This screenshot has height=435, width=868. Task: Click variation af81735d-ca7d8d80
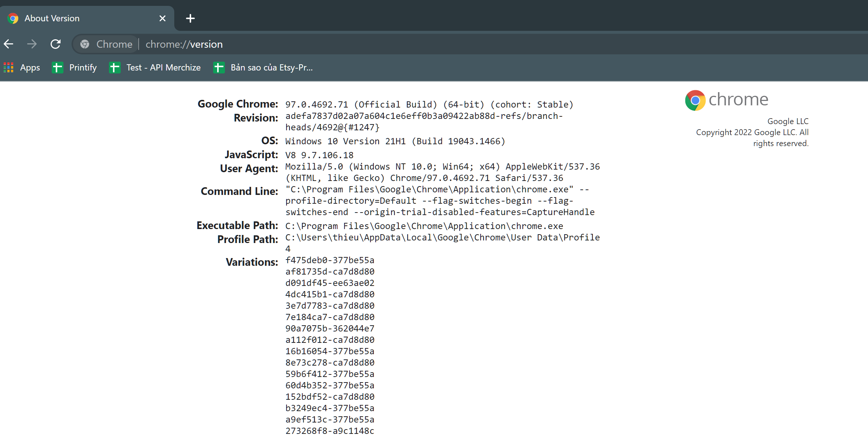330,272
